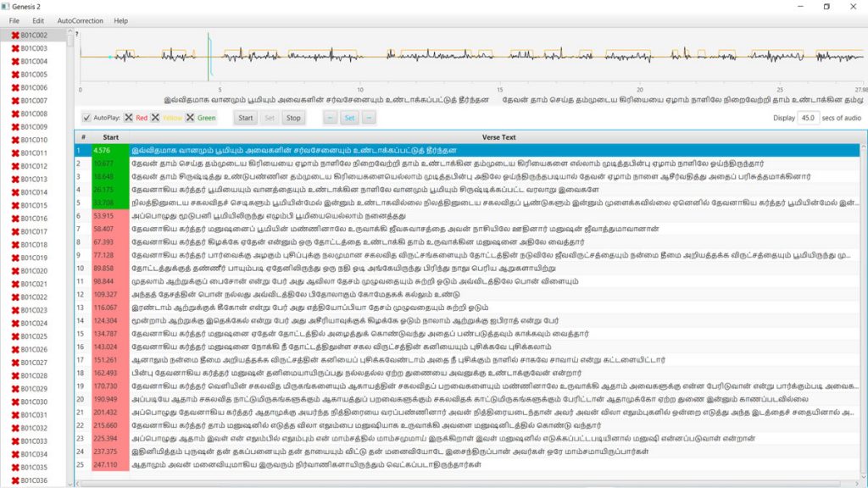Screen dimensions: 868x488
Task: Toggle the Yellow checkbox
Action: tap(156, 118)
